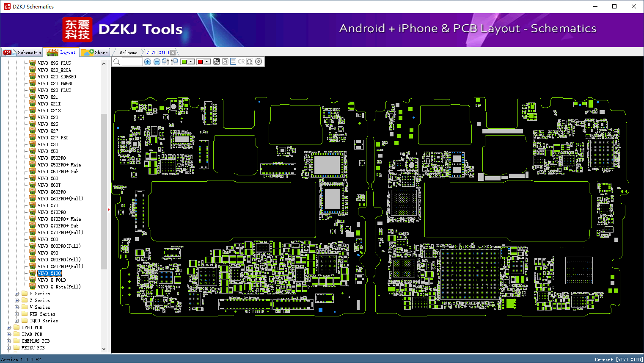
Task: Click the red color swatch
Action: [x=200, y=62]
